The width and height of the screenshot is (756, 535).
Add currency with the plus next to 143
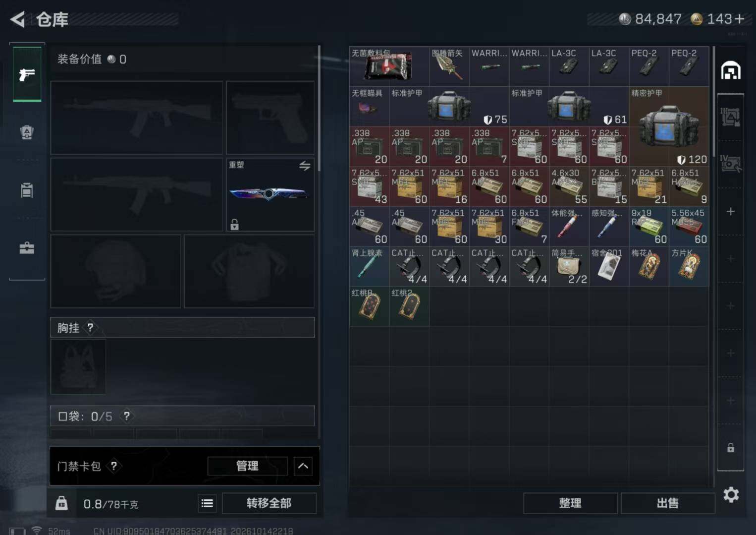point(740,19)
